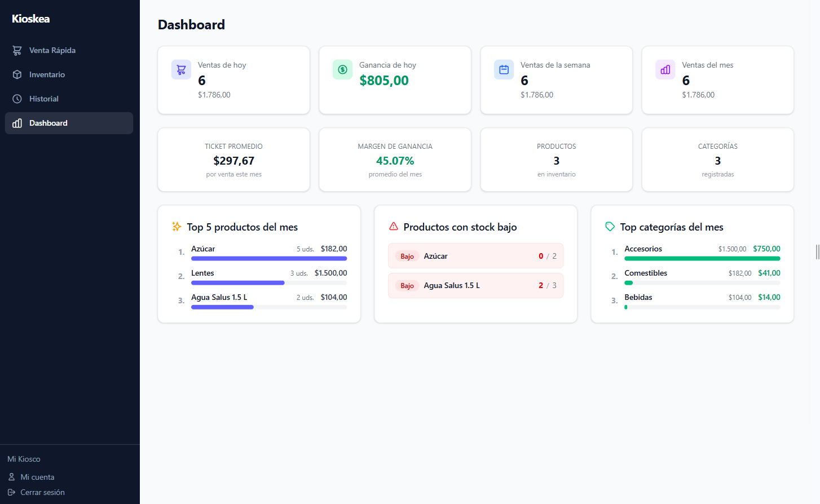Click the Kioskea logo
The height and width of the screenshot is (504, 820).
pos(31,19)
